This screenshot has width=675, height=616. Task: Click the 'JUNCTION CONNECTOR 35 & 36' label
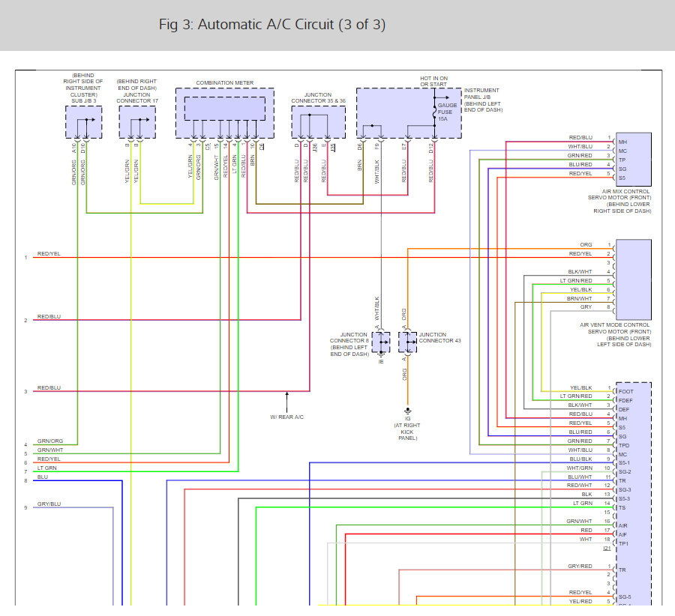tap(318, 97)
